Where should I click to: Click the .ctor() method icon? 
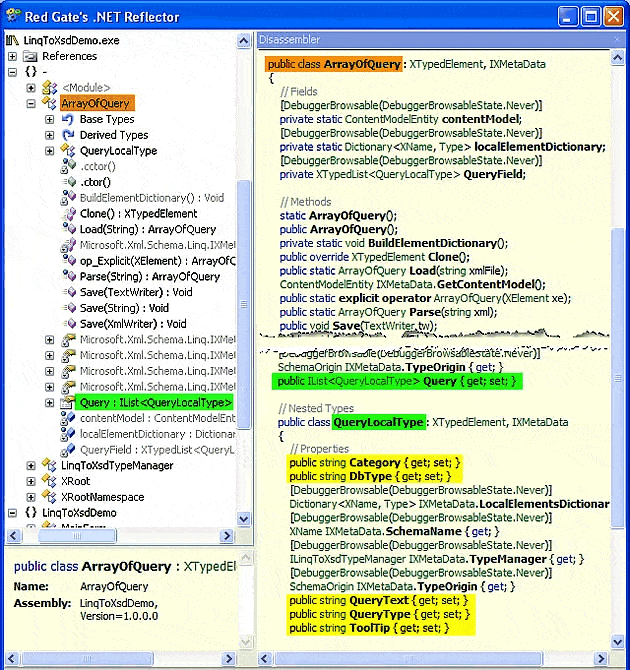70,182
